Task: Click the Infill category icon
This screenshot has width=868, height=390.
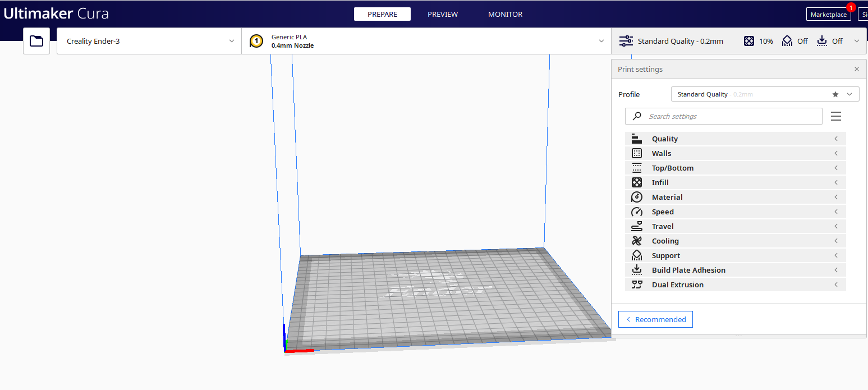Action: pyautogui.click(x=637, y=182)
